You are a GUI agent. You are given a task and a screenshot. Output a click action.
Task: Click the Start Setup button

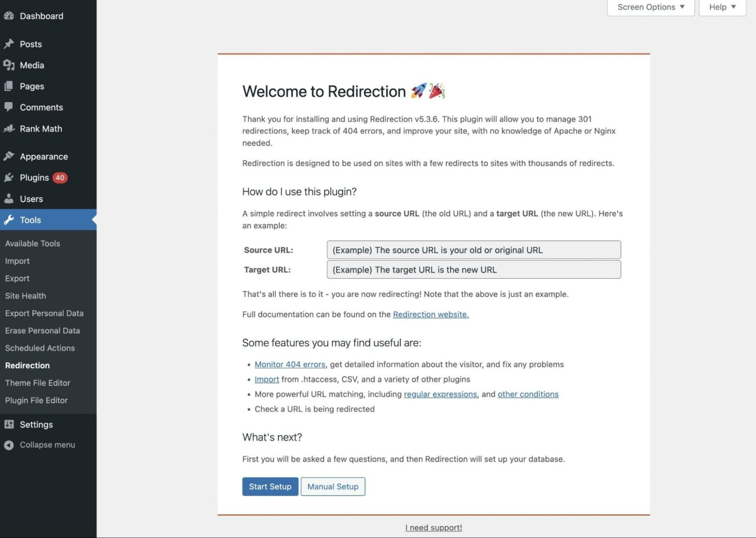270,486
